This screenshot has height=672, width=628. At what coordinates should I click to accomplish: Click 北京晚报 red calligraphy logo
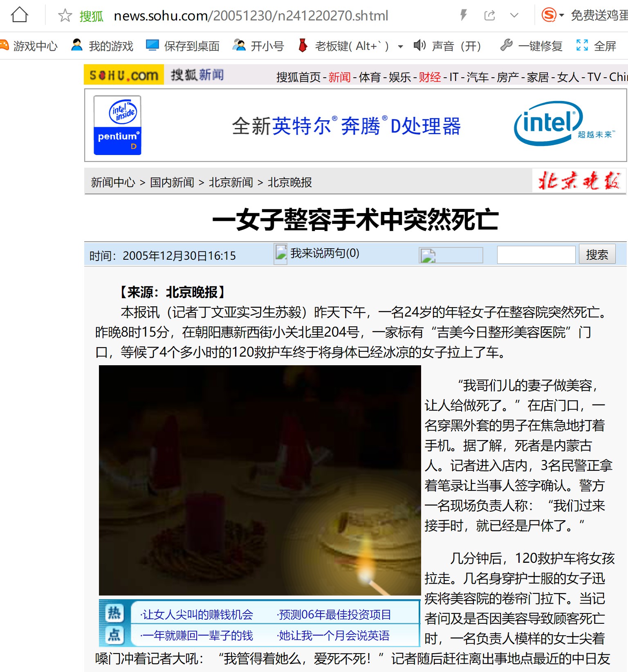pyautogui.click(x=579, y=180)
